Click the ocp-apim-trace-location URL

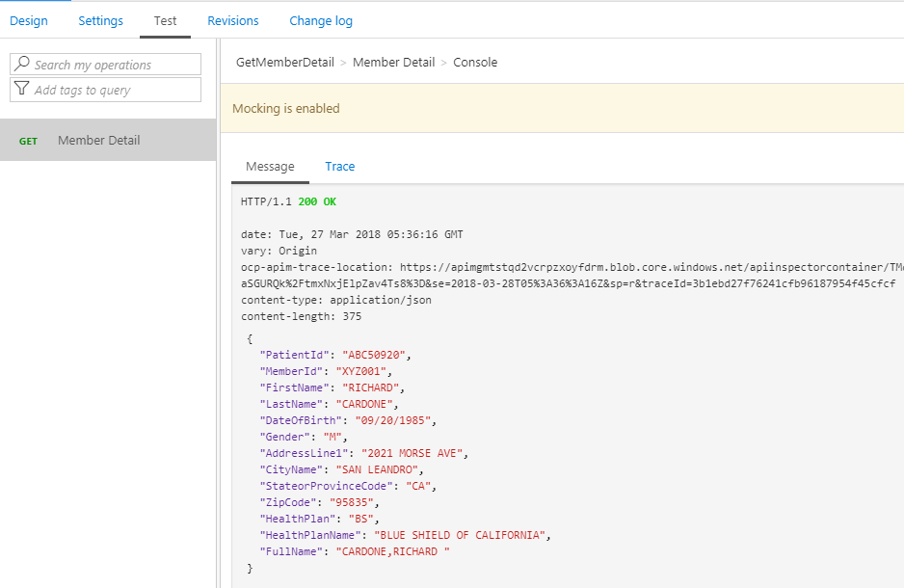tap(651, 267)
